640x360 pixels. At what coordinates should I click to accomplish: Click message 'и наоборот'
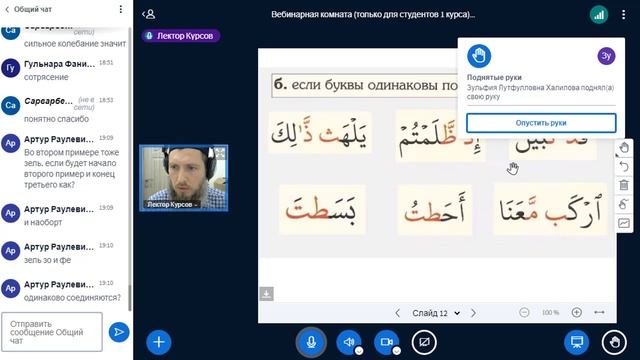pos(43,222)
